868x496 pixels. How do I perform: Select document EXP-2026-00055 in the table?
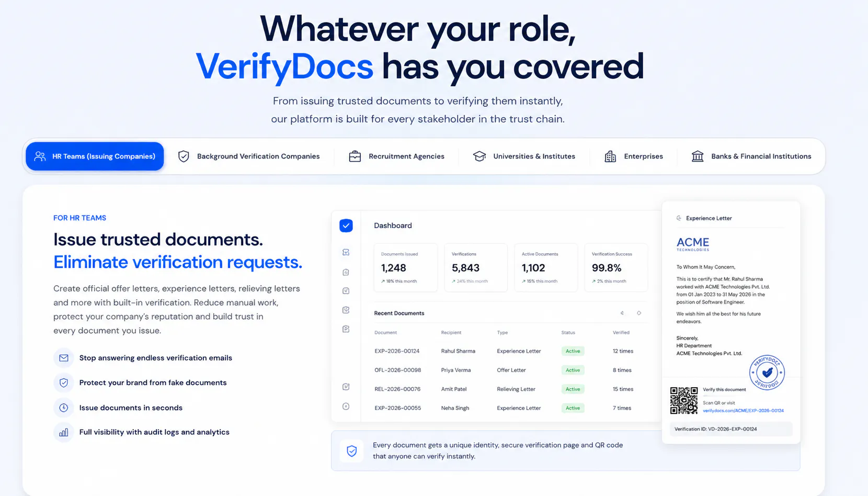click(x=397, y=408)
